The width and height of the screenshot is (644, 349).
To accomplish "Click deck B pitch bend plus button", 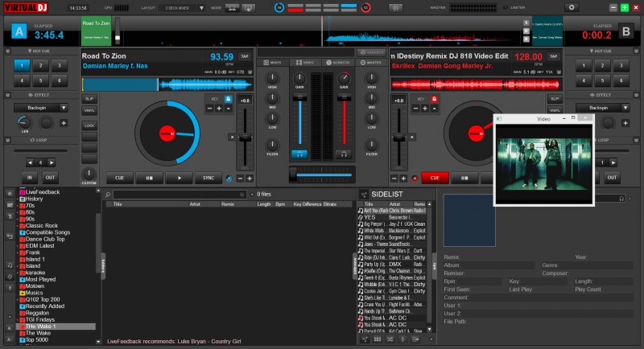I will click(x=403, y=178).
